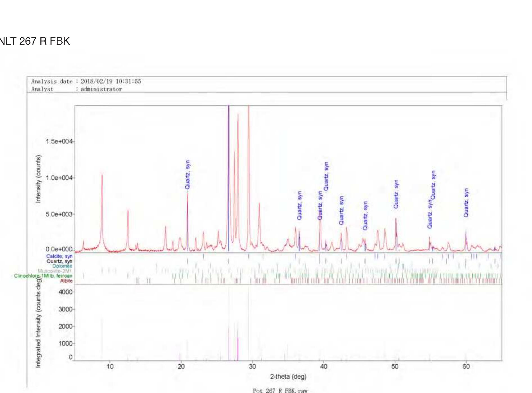Click the Albite legend entry
Image resolution: width=532 pixels, height=393 pixels.
pyautogui.click(x=66, y=281)
